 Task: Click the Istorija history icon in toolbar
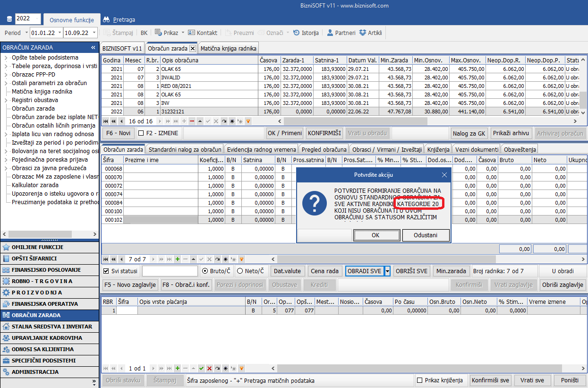point(297,33)
